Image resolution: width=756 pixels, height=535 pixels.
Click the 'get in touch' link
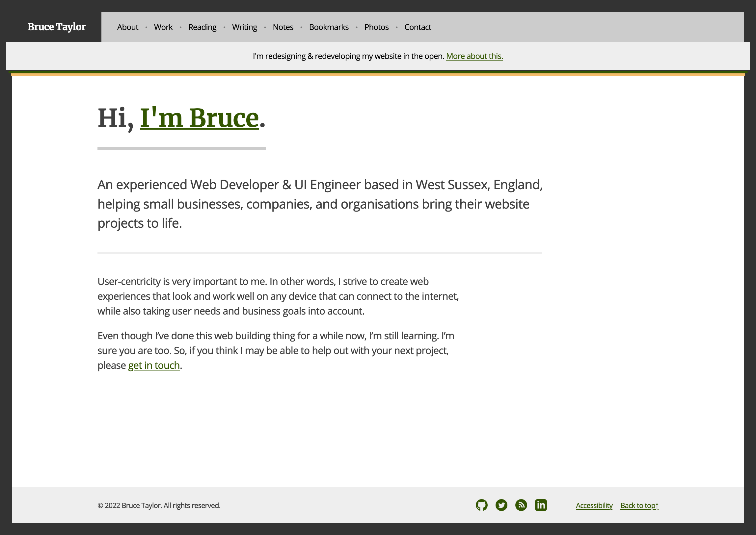click(154, 365)
